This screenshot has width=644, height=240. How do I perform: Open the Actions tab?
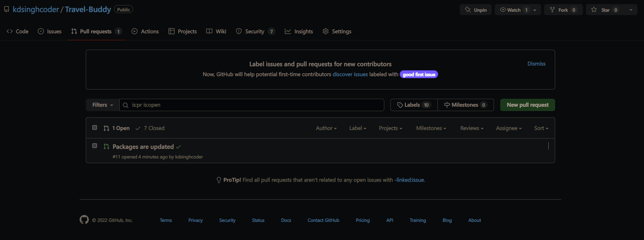145,31
